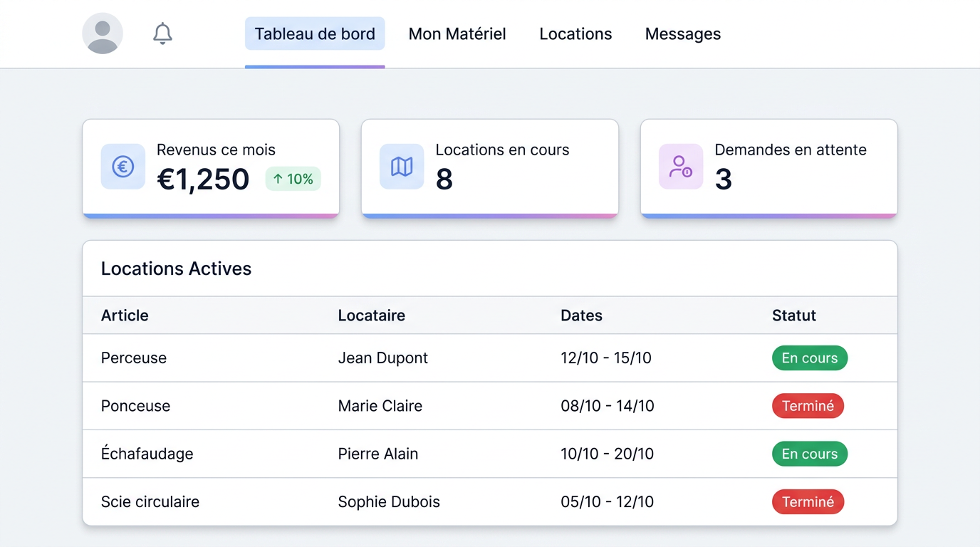Click the Dates column header
This screenshot has width=980, height=547.
point(582,316)
